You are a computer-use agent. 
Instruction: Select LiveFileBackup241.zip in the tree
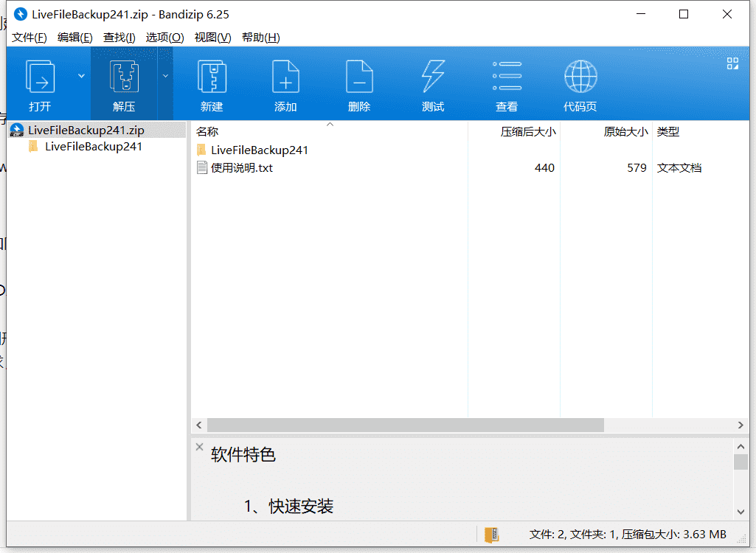click(x=86, y=131)
